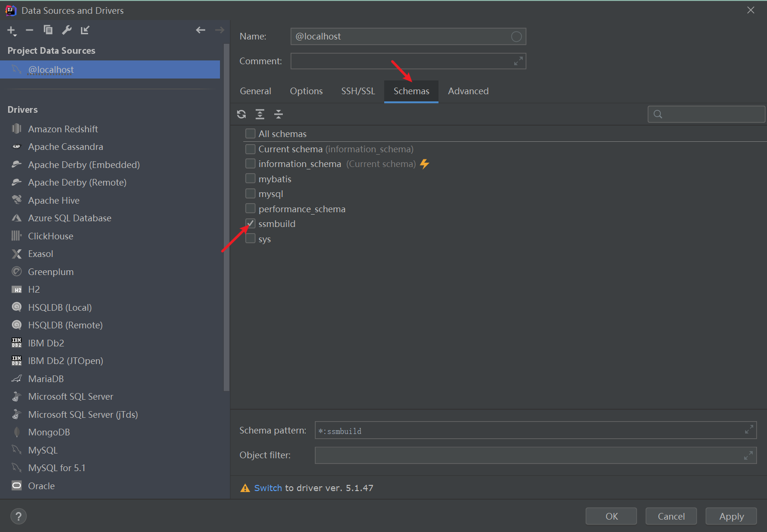This screenshot has height=532, width=767.
Task: Open the Advanced tab
Action: coord(468,91)
